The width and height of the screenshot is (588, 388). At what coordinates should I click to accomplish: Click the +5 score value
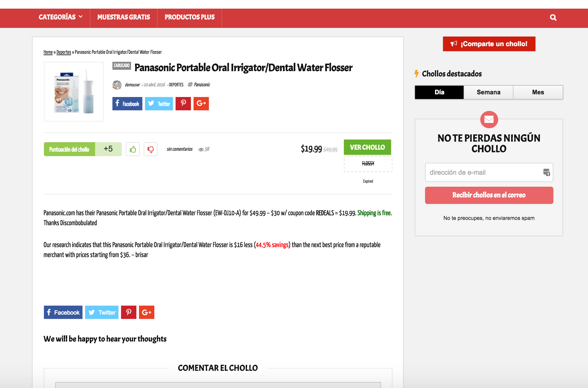[108, 149]
